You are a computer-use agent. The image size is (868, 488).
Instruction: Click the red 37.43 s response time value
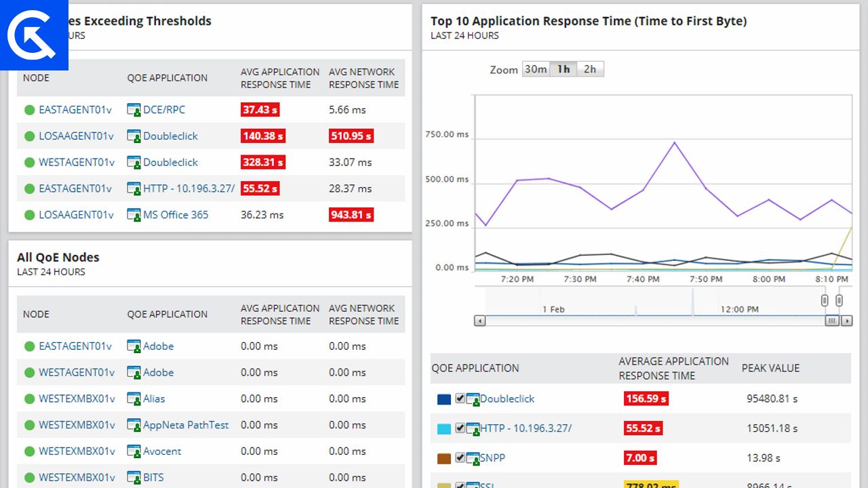(260, 110)
